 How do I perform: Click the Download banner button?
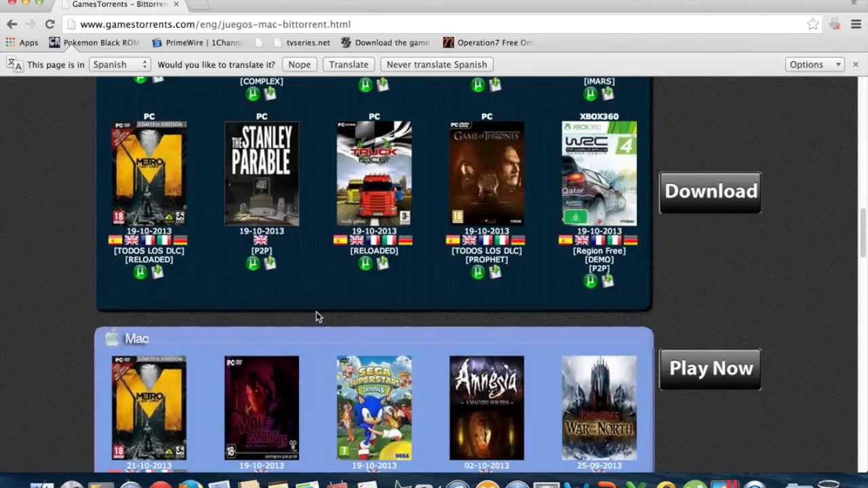tap(710, 192)
